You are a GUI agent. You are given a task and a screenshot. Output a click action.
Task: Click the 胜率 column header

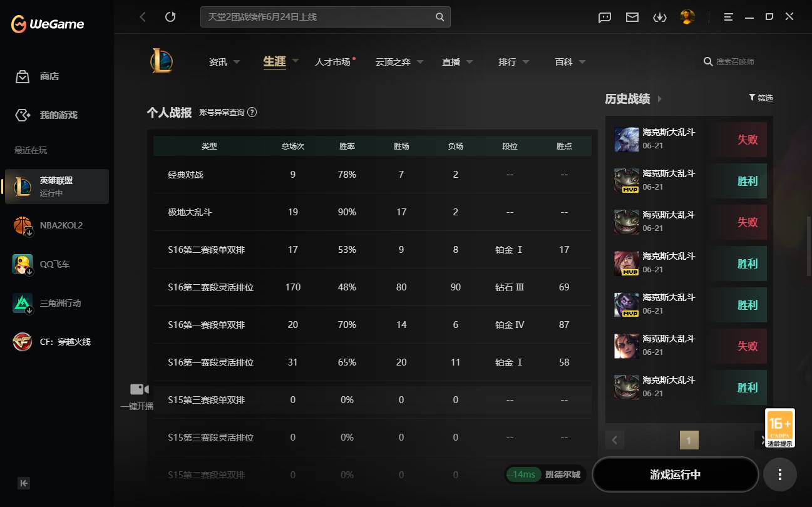(347, 146)
